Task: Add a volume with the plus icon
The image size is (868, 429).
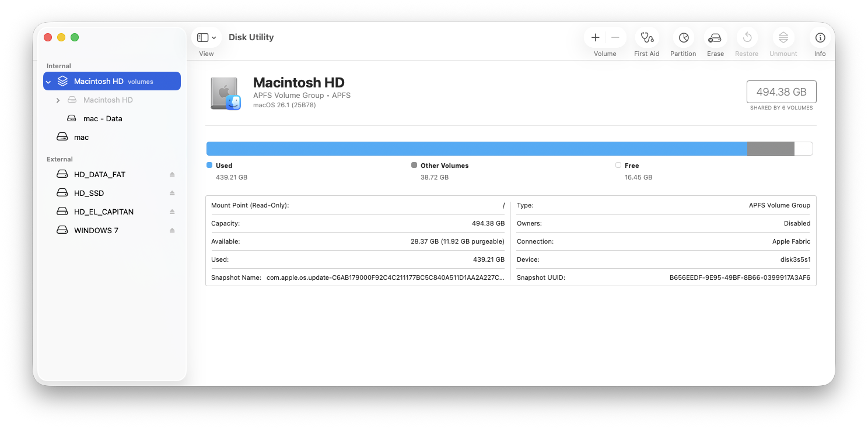Action: tap(595, 37)
